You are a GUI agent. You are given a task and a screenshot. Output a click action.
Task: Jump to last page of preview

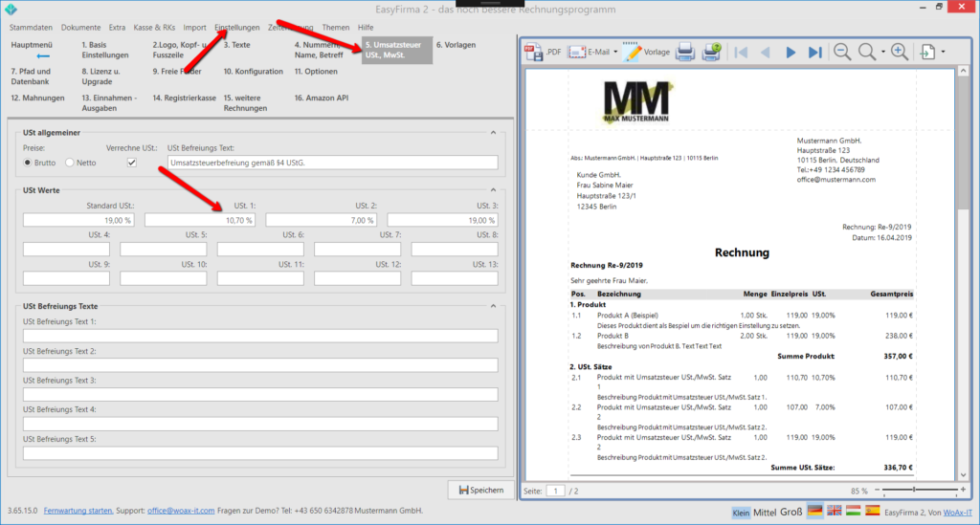pyautogui.click(x=814, y=52)
